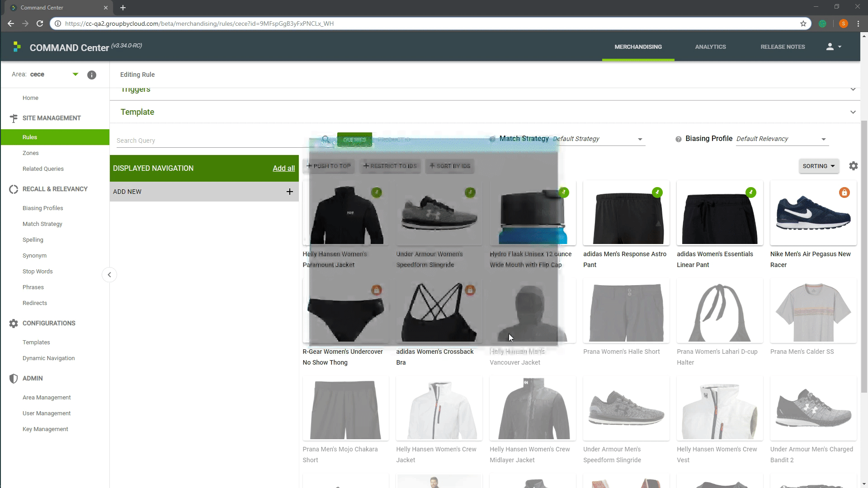868x488 pixels.
Task: Open Match Strategy in the sidebar
Action: [x=42, y=224]
